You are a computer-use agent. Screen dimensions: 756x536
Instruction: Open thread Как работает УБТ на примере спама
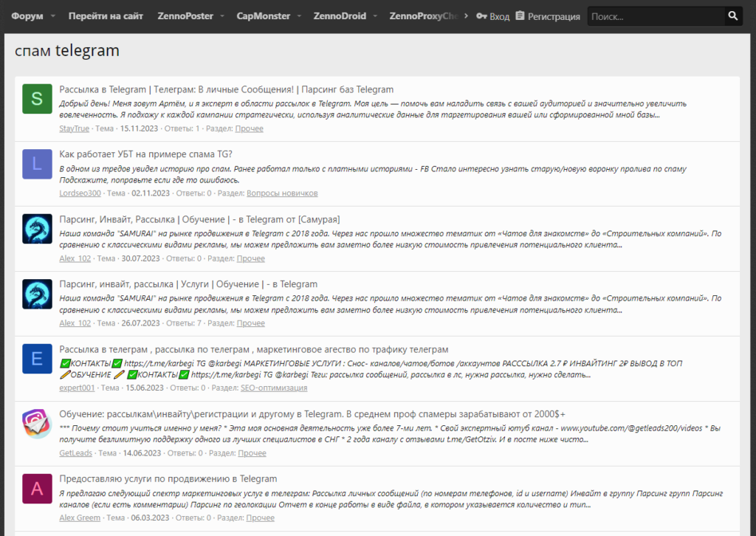(145, 154)
